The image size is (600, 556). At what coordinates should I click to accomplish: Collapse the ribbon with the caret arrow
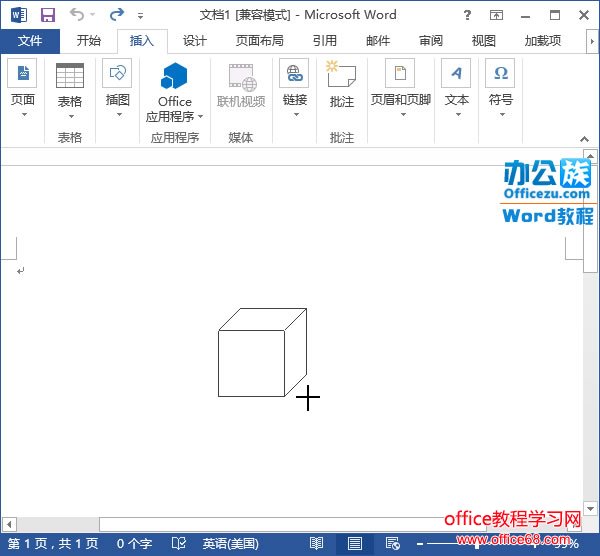pos(584,139)
